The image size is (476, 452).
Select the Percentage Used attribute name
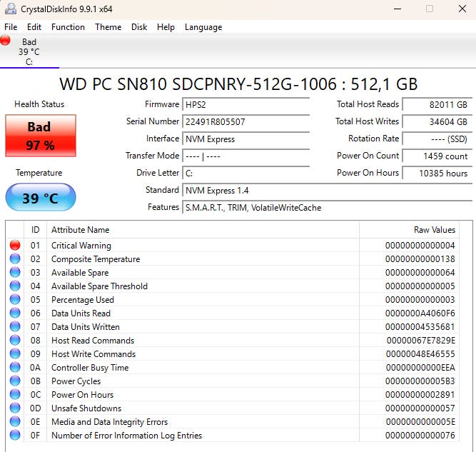(83, 300)
